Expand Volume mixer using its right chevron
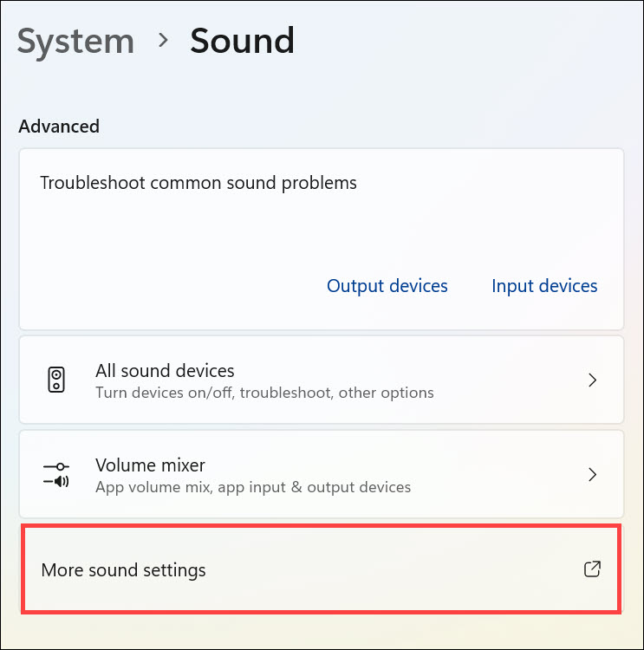The image size is (644, 650). (x=593, y=474)
